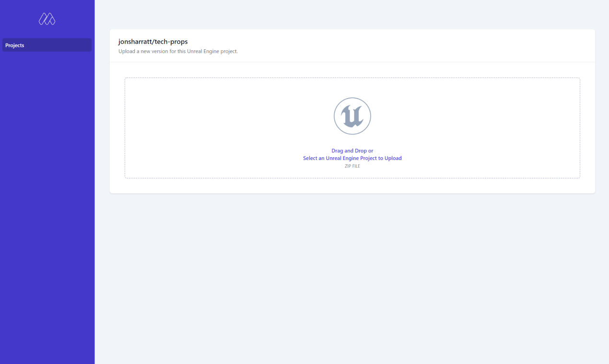Click the app logo in the sidebar
Screen dimensions: 609x364
[47, 19]
